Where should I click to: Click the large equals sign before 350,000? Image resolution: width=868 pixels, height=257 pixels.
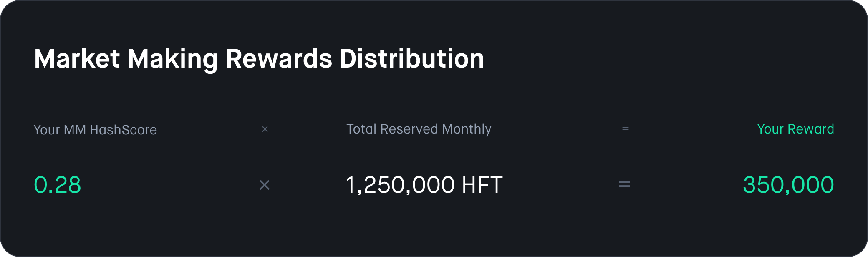[x=624, y=184]
